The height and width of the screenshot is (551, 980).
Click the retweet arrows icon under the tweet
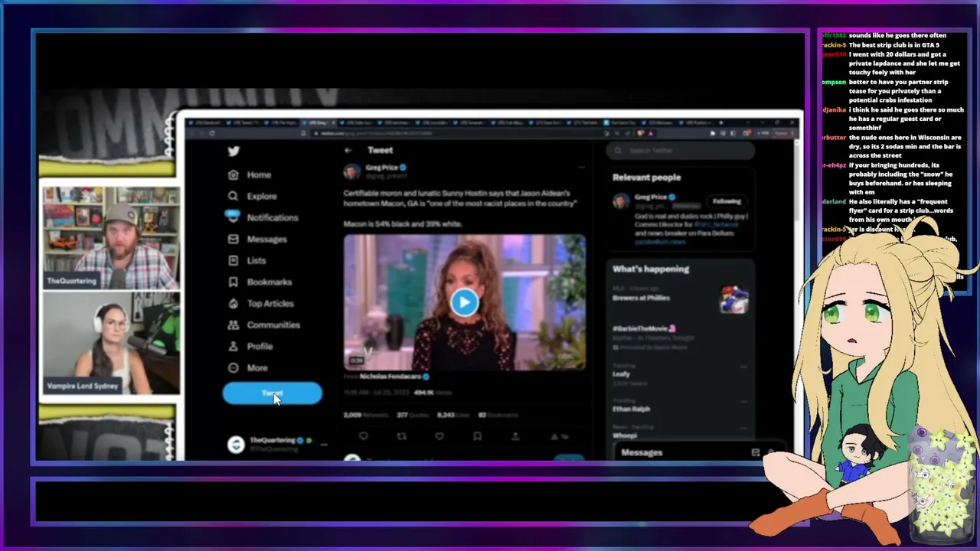401,436
